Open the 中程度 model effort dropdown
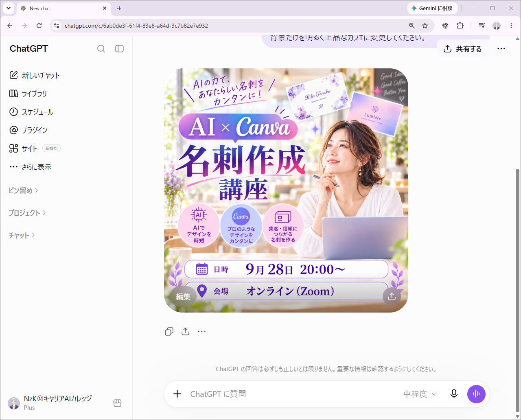 click(x=420, y=394)
